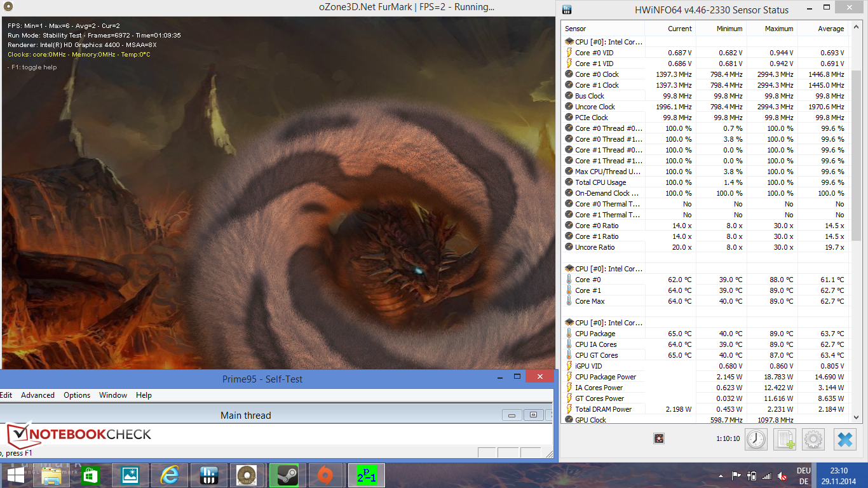Select the On-Demand Clock row

coord(705,193)
